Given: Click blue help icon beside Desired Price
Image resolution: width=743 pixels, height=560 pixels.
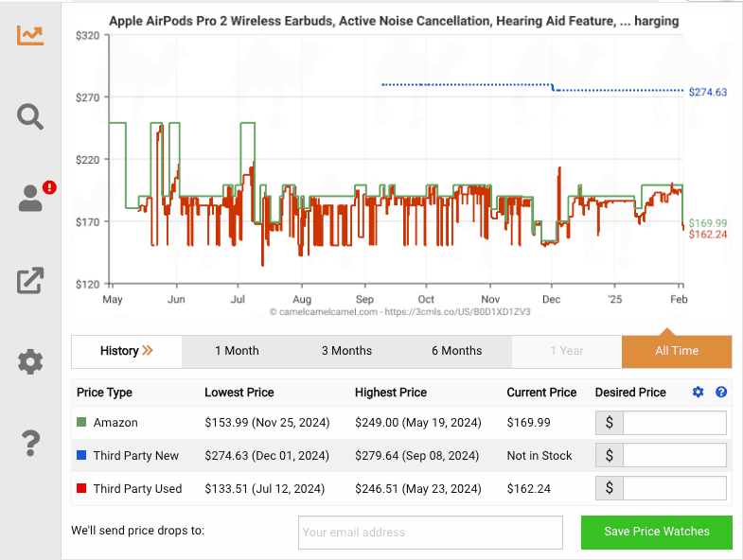Looking at the screenshot, I should click(x=721, y=393).
